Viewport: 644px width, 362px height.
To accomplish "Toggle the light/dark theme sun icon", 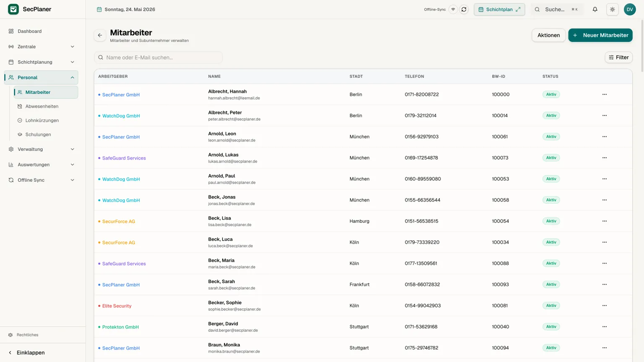I will point(612,9).
